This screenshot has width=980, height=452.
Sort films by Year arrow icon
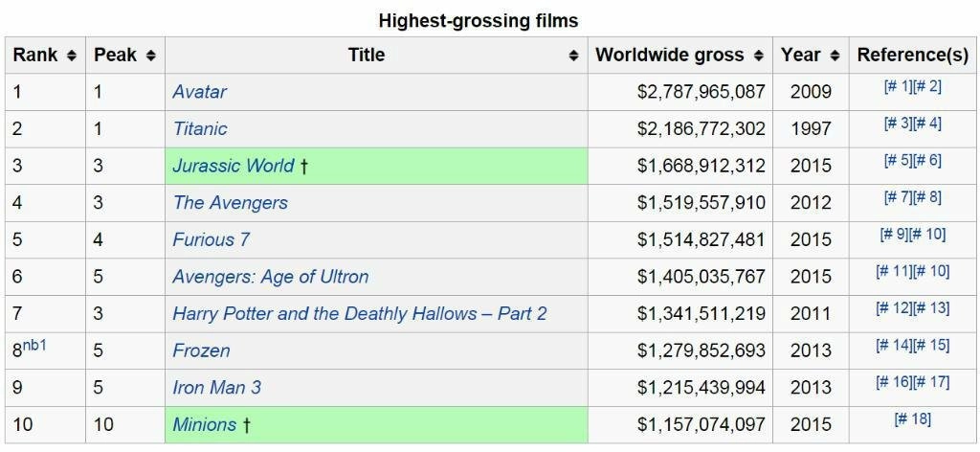[835, 56]
